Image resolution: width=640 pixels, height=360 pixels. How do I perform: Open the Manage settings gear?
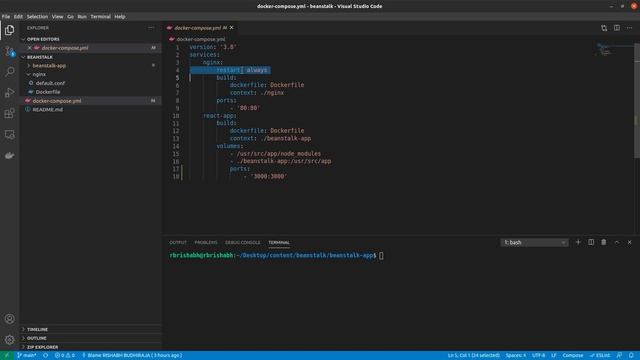[9, 340]
